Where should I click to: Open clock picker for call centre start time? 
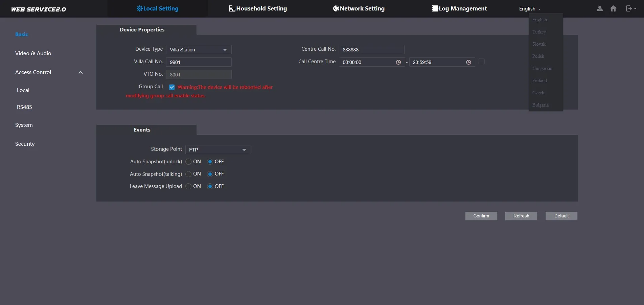click(398, 62)
